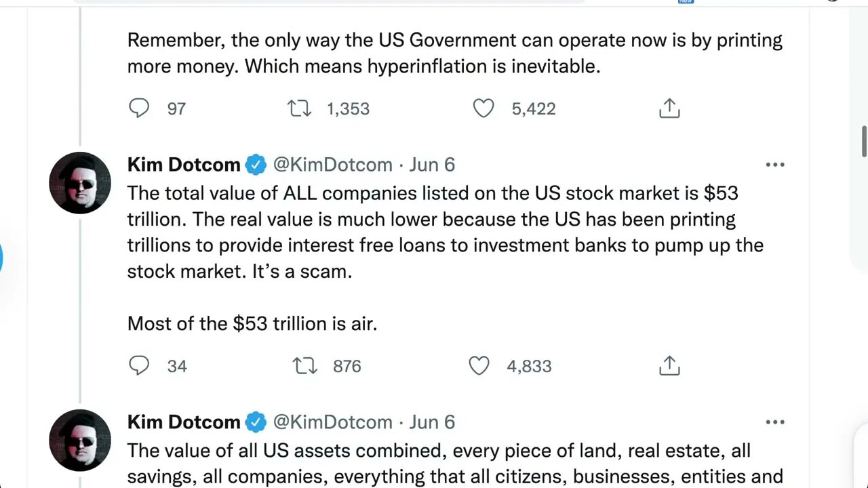Open more options for US assets tweet
The width and height of the screenshot is (868, 488).
point(774,422)
